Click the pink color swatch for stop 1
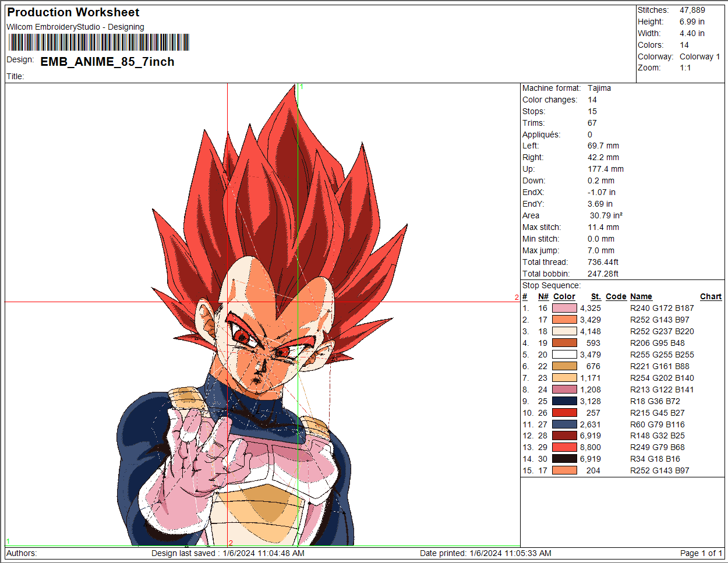Image resolution: width=728 pixels, height=563 pixels. [564, 308]
